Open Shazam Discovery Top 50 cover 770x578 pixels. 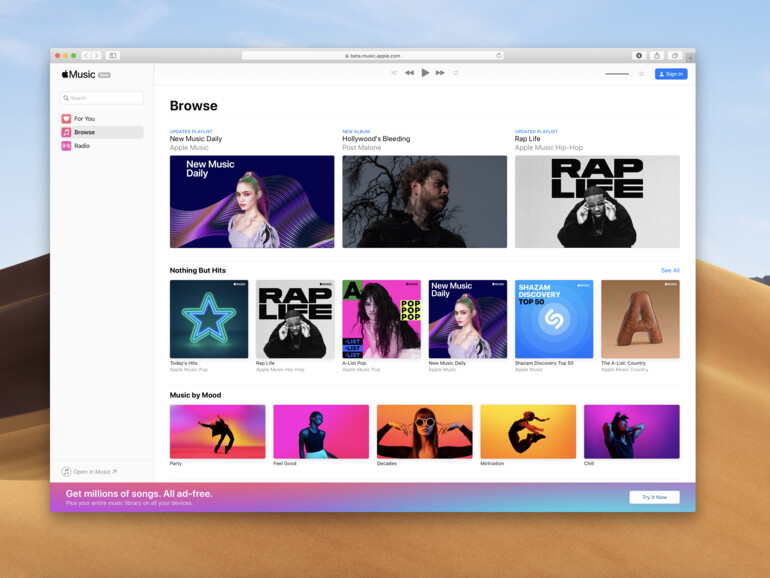click(554, 319)
